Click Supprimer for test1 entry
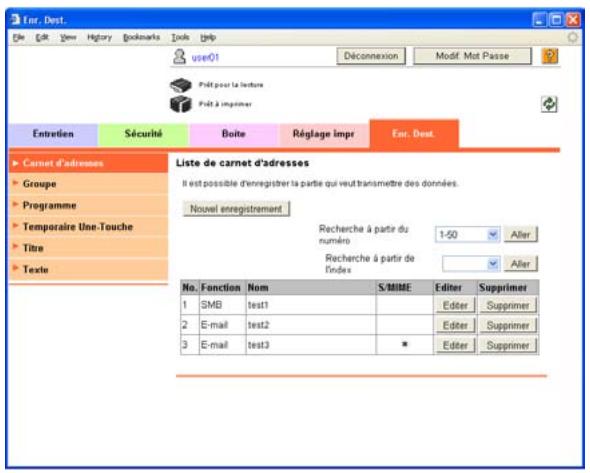Screen dimensions: 590x473 click(x=508, y=306)
